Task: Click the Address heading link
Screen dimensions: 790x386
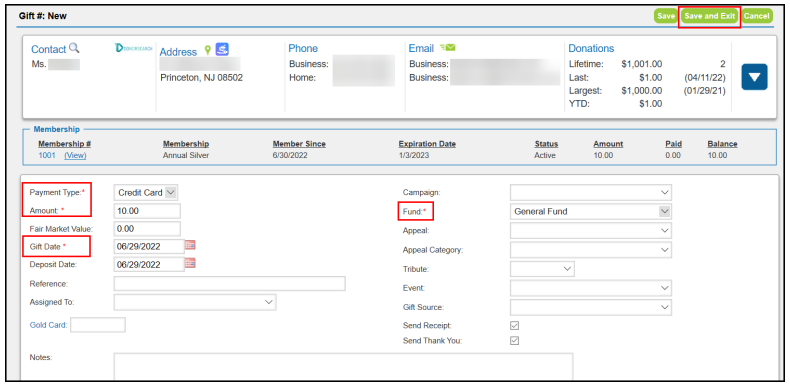Action: click(178, 52)
